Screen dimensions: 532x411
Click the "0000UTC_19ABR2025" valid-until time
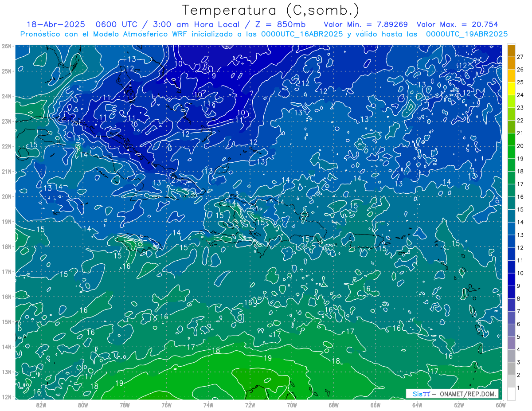pyautogui.click(x=466, y=34)
